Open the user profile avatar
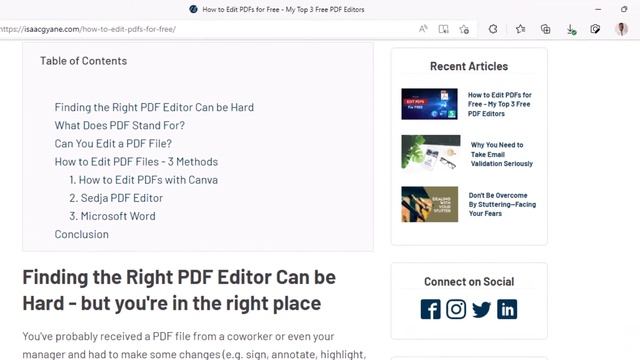This screenshot has width=640, height=360. click(622, 29)
